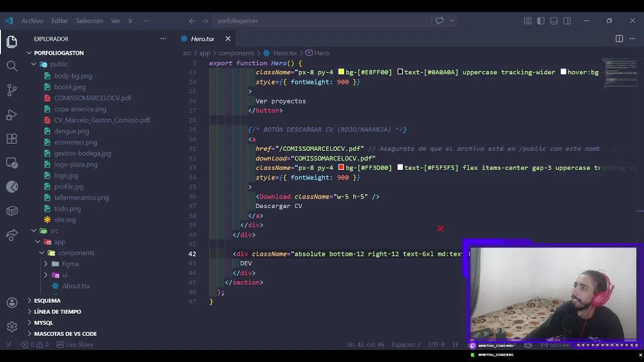Click the Live Share status bar item

pyautogui.click(x=74, y=344)
